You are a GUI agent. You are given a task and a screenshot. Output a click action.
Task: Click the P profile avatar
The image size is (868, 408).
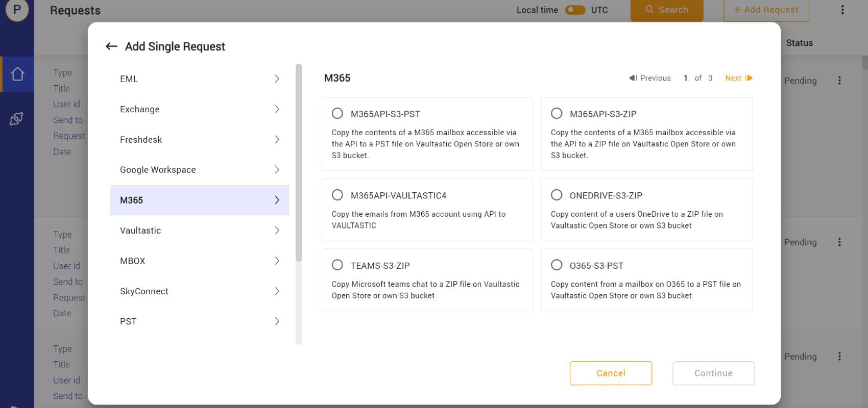pos(17,10)
